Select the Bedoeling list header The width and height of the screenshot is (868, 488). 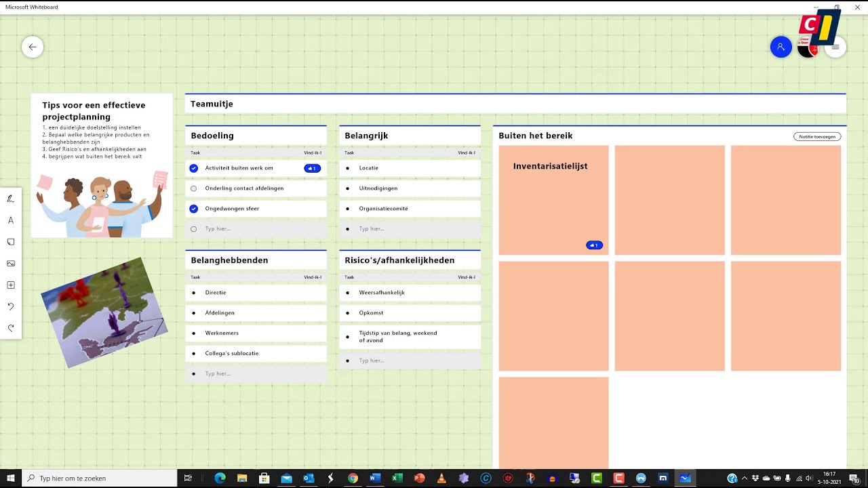(256, 136)
